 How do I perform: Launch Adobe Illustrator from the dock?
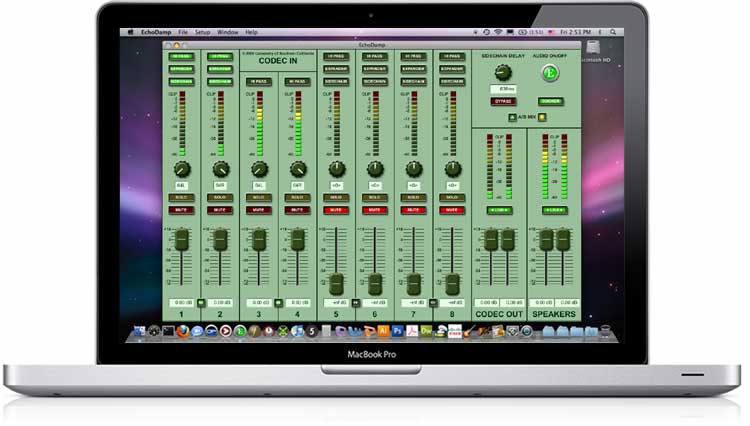(383, 331)
